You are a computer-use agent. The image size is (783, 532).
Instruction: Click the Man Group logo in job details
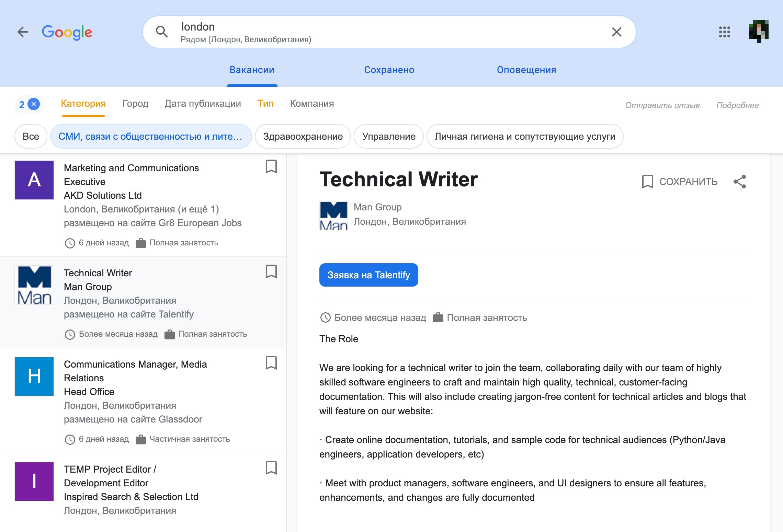coord(333,216)
